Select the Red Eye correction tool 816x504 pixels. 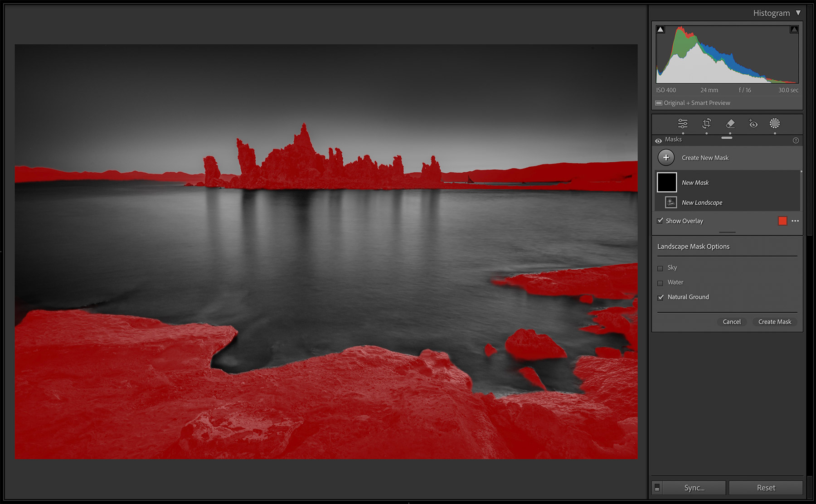tap(753, 124)
